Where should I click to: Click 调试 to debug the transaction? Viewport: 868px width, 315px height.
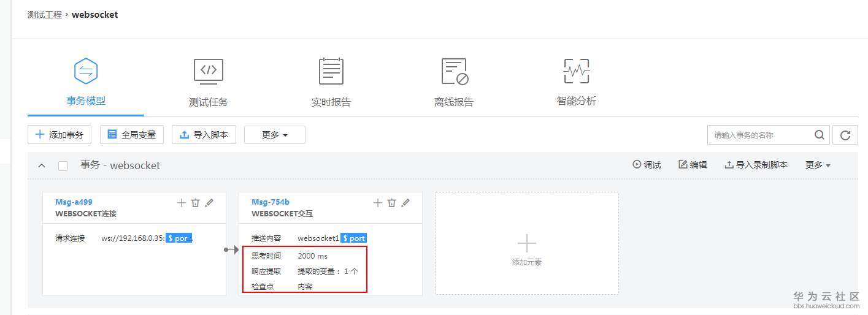pos(647,165)
